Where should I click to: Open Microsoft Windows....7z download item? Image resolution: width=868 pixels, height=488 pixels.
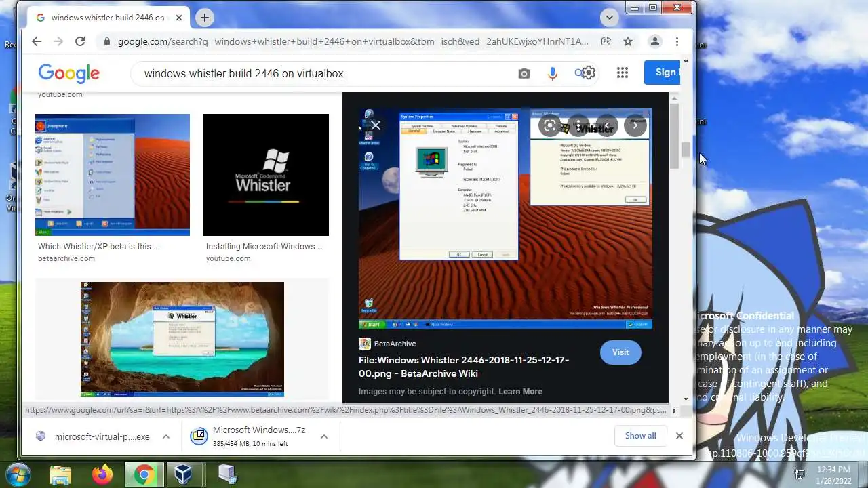pyautogui.click(x=251, y=436)
